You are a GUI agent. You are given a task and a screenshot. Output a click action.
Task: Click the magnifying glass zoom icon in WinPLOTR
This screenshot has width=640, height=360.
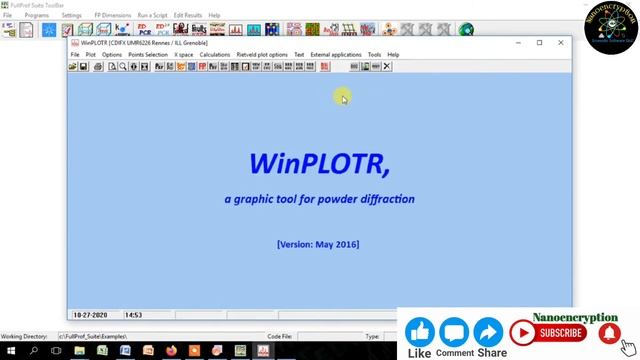point(123,67)
